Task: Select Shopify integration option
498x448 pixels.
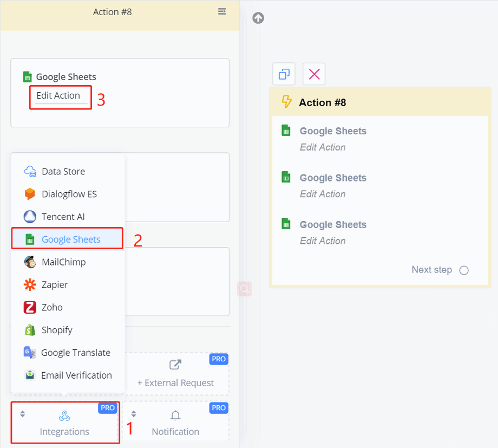Action: tap(56, 330)
